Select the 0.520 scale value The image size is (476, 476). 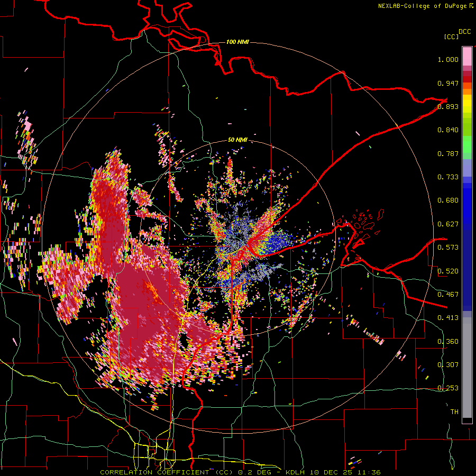tap(448, 271)
